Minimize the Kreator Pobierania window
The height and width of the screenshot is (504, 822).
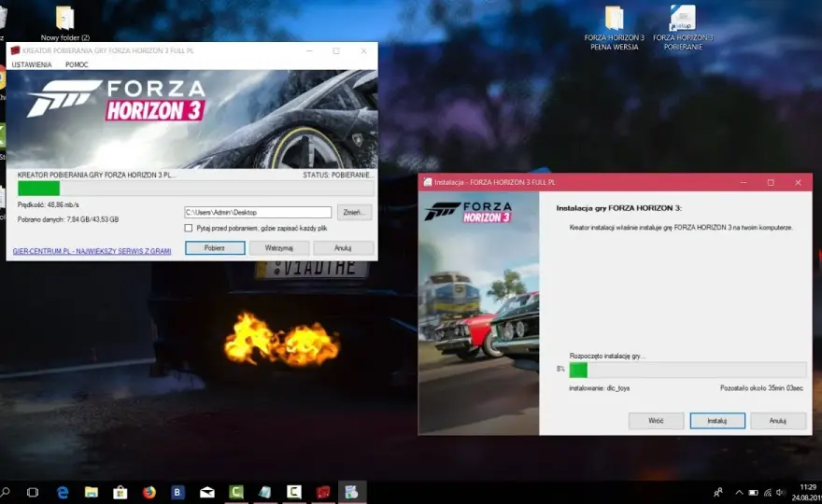[309, 50]
